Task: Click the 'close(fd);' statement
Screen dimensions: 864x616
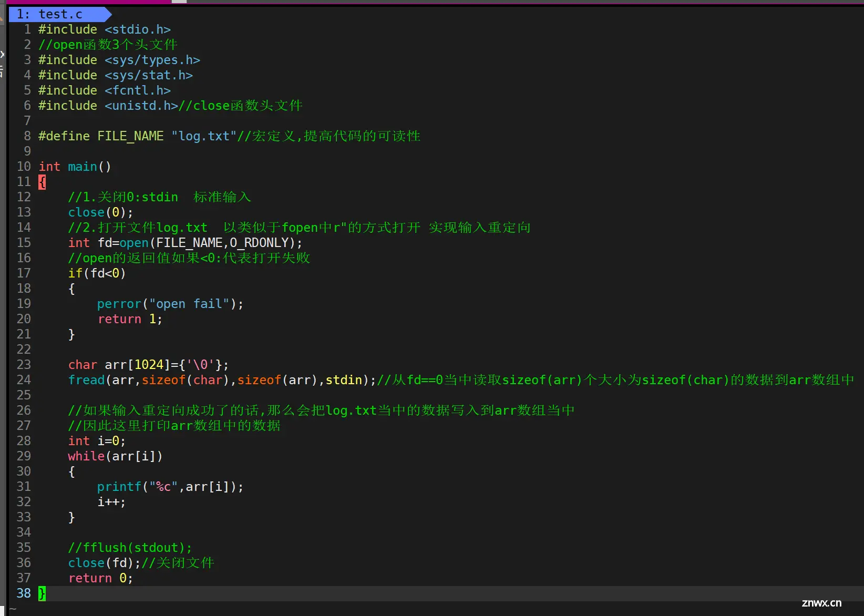Action: tap(105, 563)
